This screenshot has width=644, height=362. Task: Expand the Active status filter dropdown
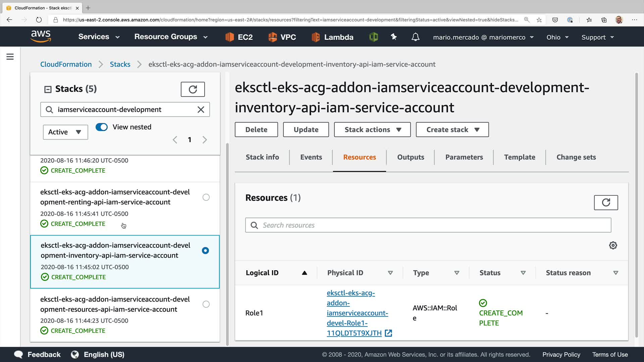(x=65, y=132)
